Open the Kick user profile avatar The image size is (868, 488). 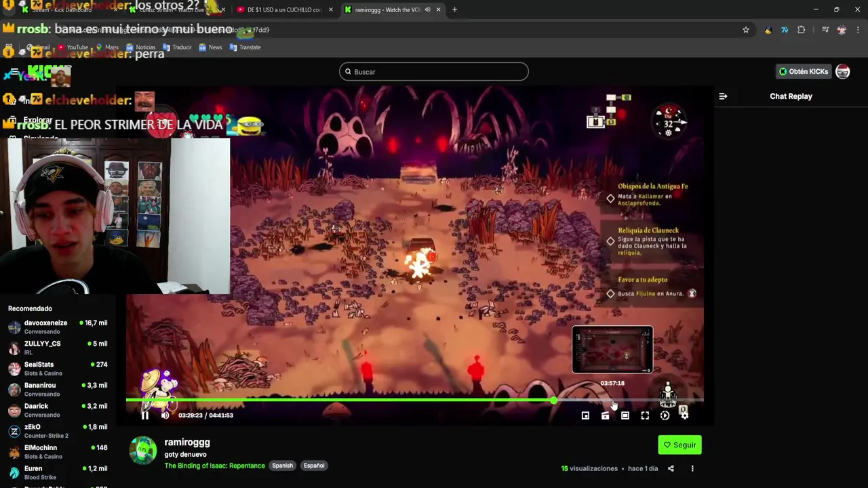tap(843, 71)
